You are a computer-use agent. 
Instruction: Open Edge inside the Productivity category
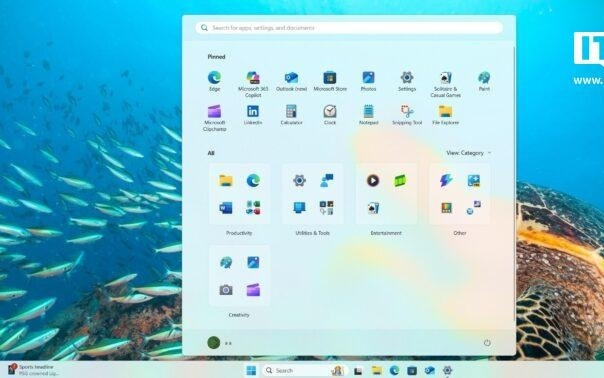(x=253, y=180)
